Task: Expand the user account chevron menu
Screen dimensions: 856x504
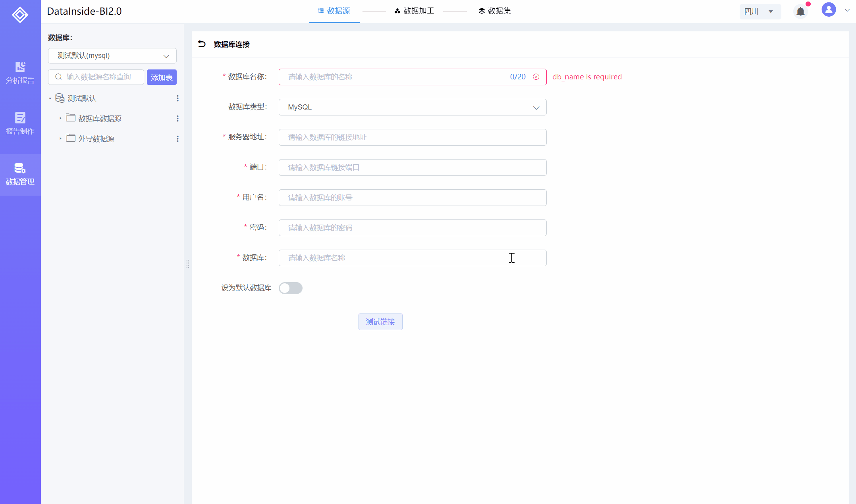Action: [x=847, y=10]
